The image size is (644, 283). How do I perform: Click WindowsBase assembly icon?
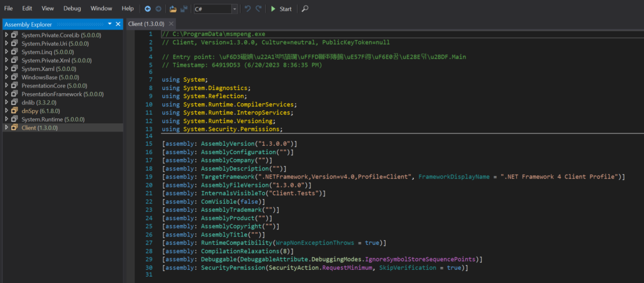(15, 77)
